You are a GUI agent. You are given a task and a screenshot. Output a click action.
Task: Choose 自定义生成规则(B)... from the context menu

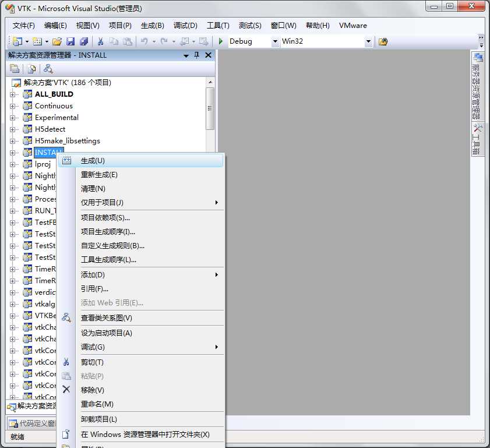pos(141,246)
